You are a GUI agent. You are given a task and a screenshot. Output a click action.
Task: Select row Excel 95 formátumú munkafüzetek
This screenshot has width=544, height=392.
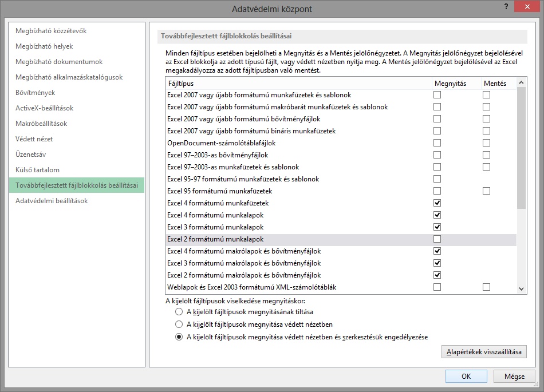(x=341, y=191)
